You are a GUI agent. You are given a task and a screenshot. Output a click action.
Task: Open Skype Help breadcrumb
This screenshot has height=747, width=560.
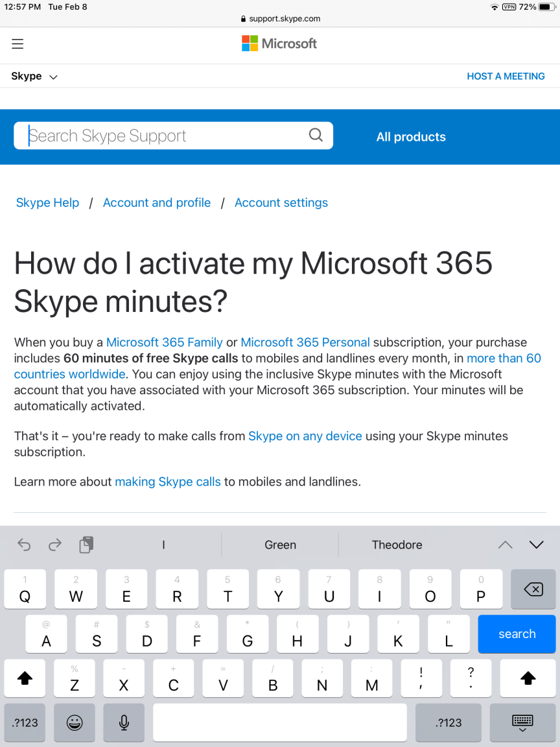[47, 202]
